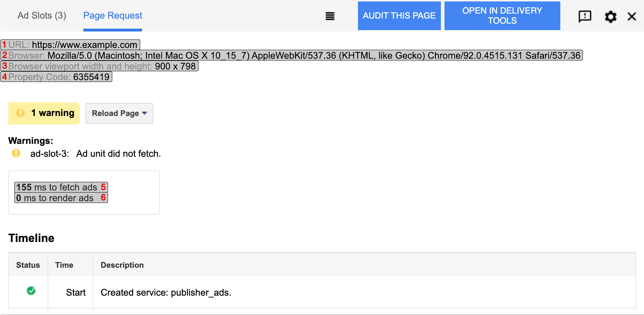Open settings via the gear icon
The image size is (644, 315).
(610, 16)
